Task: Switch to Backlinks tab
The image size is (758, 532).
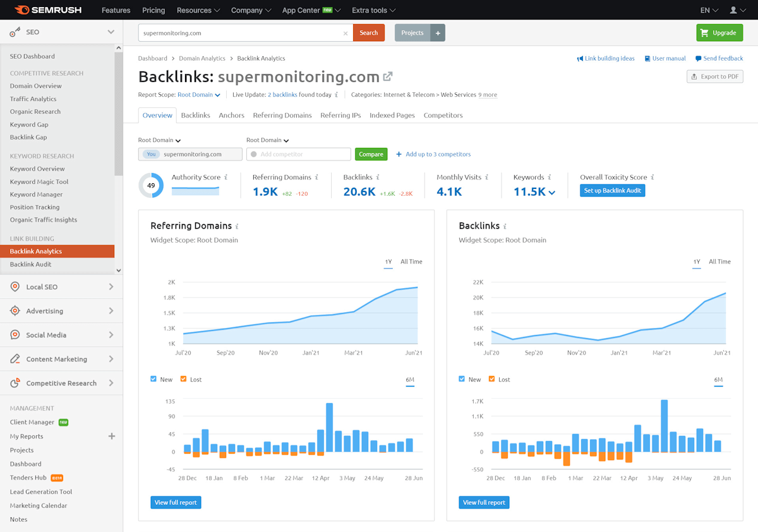Action: [195, 115]
